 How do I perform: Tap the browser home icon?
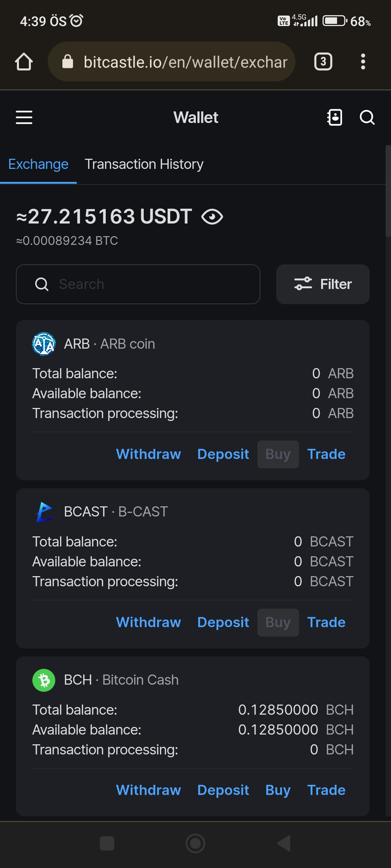pos(24,61)
